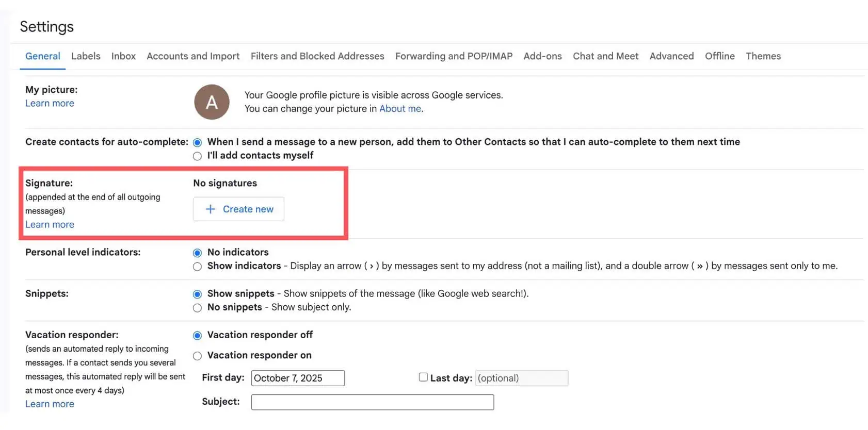Turn Vacation responder on
868x430 pixels.
point(197,356)
